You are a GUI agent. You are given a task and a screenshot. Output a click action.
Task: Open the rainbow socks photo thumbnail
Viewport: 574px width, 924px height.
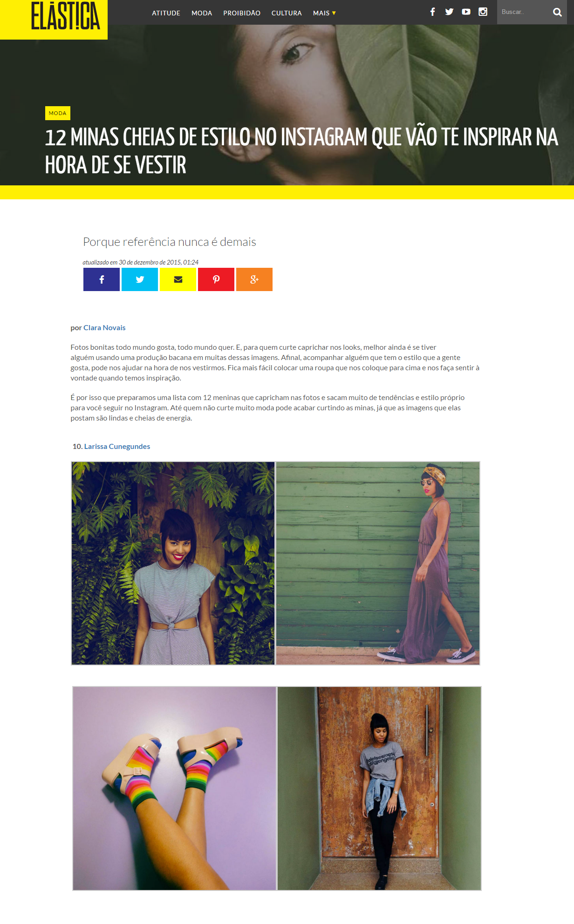click(174, 788)
